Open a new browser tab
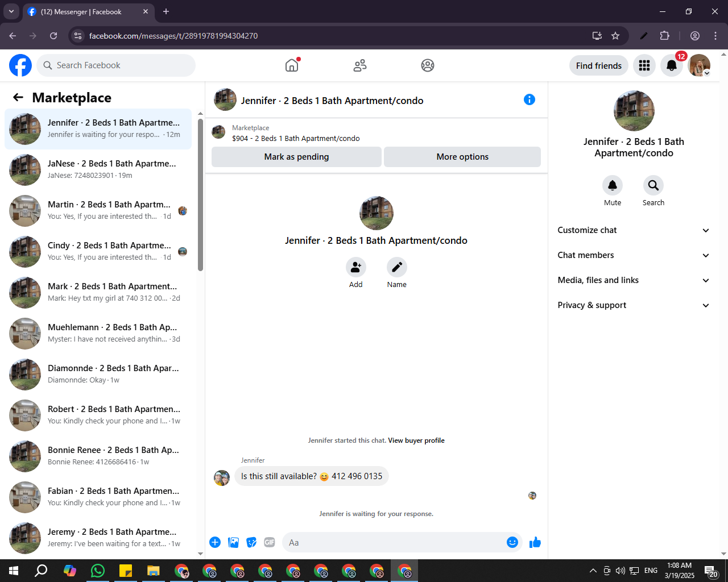 (x=166, y=11)
